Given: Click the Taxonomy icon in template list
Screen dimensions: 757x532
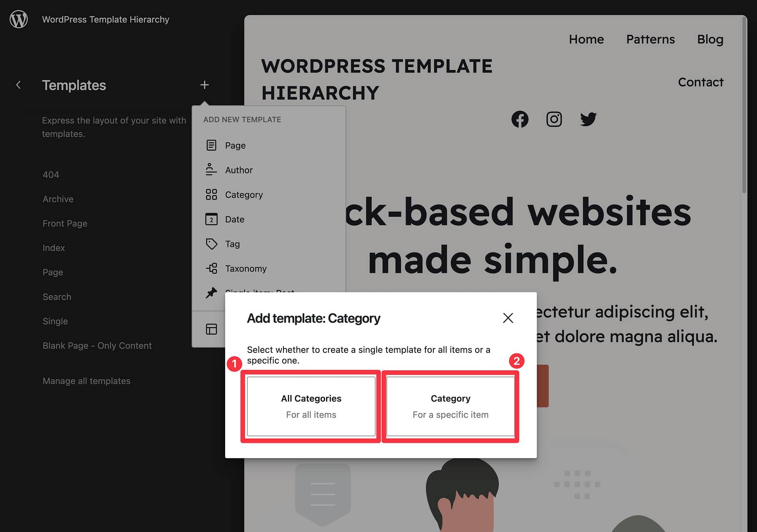Looking at the screenshot, I should pos(211,268).
